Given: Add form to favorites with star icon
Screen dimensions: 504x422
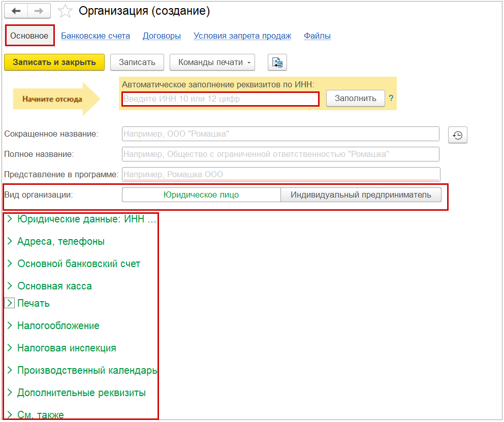Looking at the screenshot, I should [x=65, y=11].
